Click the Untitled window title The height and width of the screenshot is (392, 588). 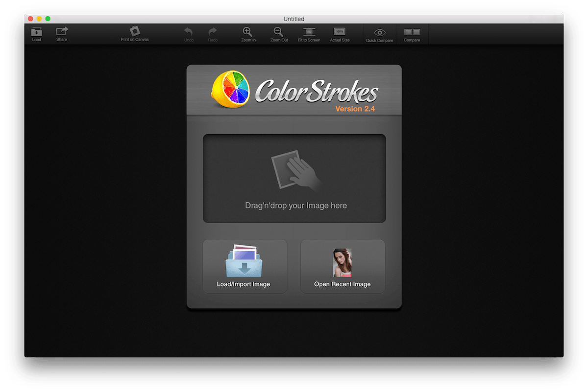(294, 19)
